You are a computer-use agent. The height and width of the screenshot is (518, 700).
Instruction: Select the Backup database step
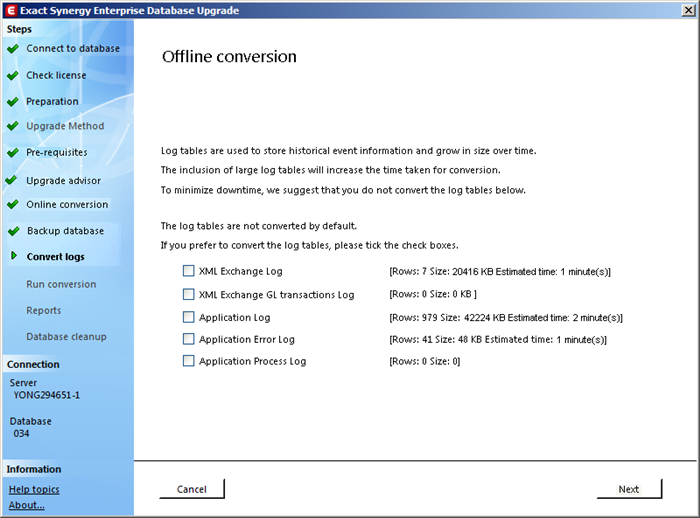pos(66,231)
